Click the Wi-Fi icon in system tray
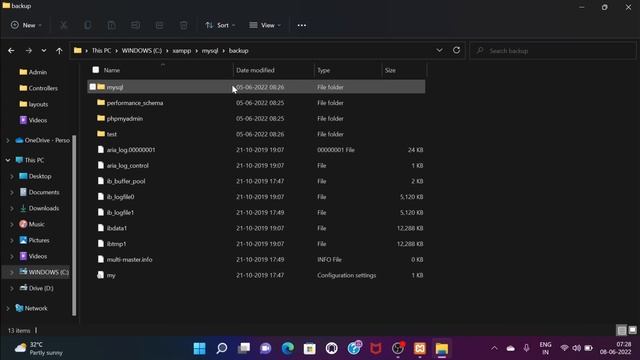 564,348
